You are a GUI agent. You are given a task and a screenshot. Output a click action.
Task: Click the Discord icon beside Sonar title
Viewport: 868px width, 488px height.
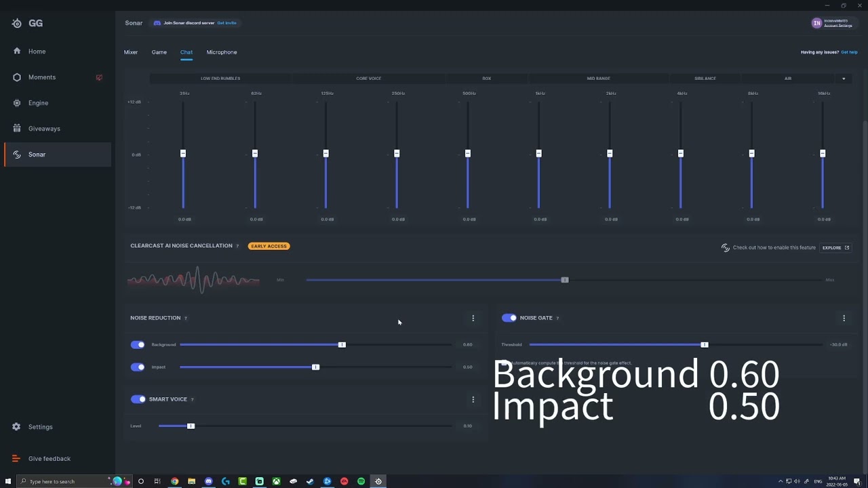[157, 23]
